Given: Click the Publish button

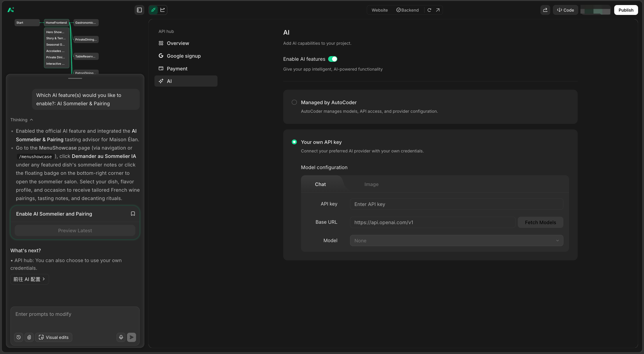Looking at the screenshot, I should click(626, 10).
